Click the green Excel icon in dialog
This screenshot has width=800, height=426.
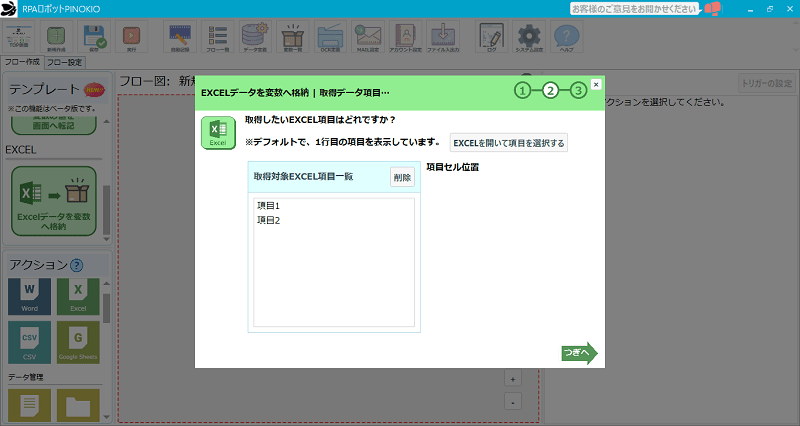tap(218, 133)
